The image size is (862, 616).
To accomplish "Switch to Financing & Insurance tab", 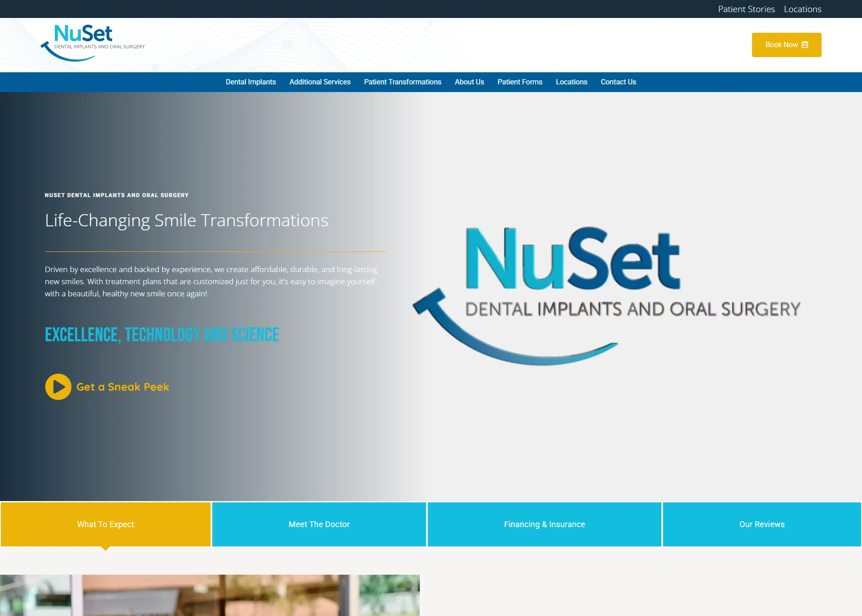I will tap(544, 524).
